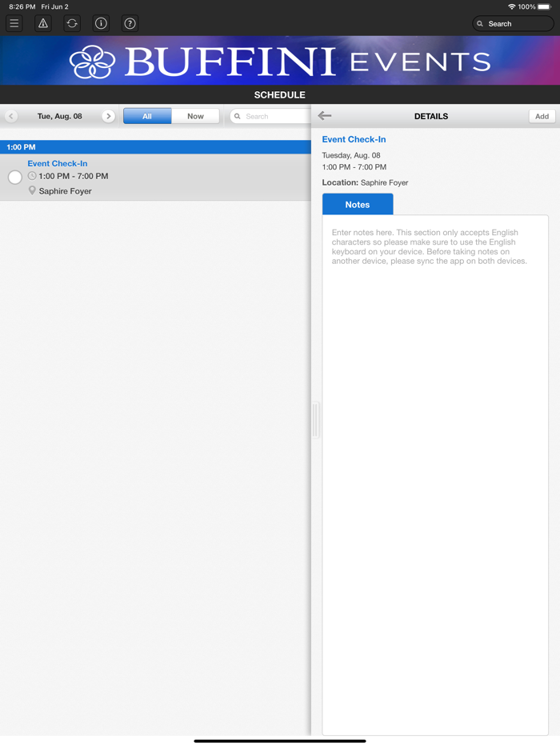Click the Wi-Fi icon in status bar

click(512, 6)
